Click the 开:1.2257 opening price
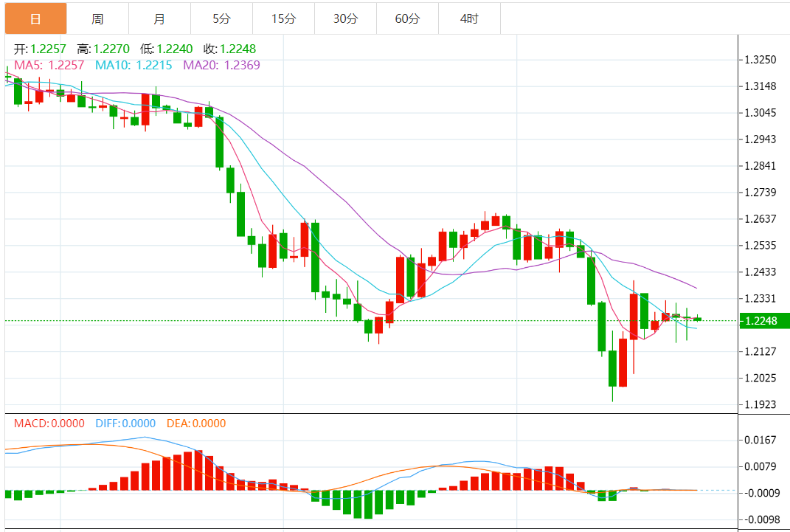 click(x=40, y=49)
